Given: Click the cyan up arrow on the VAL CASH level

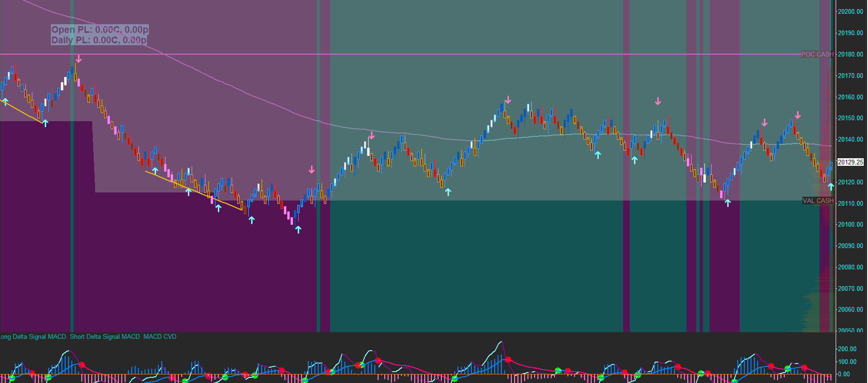Looking at the screenshot, I should coord(728,203).
